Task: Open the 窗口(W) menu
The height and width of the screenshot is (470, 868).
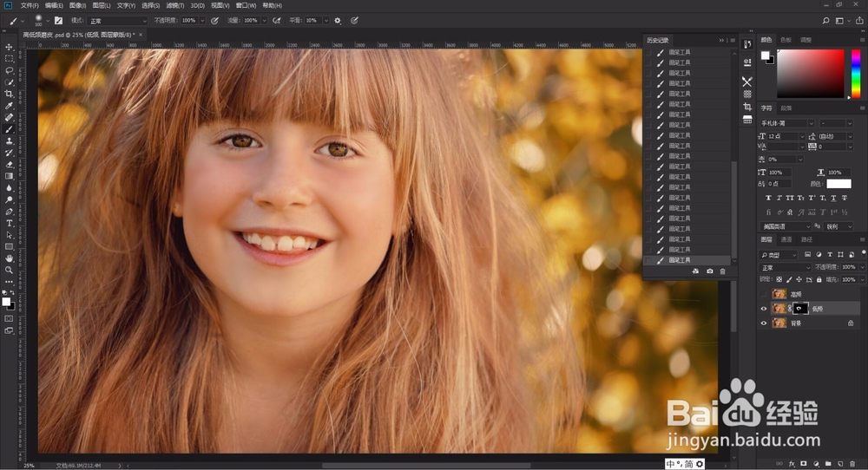Action: pyautogui.click(x=246, y=5)
